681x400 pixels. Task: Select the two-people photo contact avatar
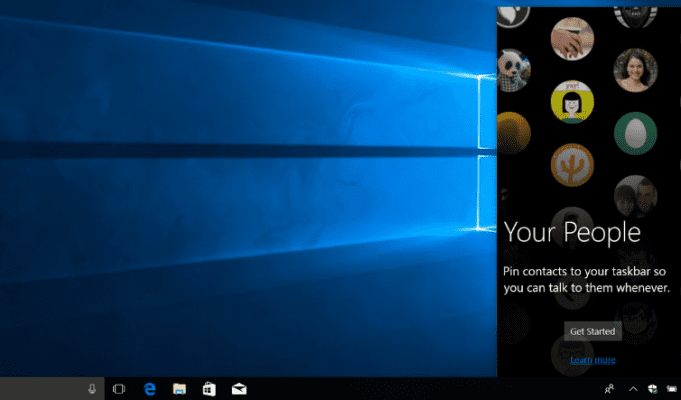tap(635, 197)
